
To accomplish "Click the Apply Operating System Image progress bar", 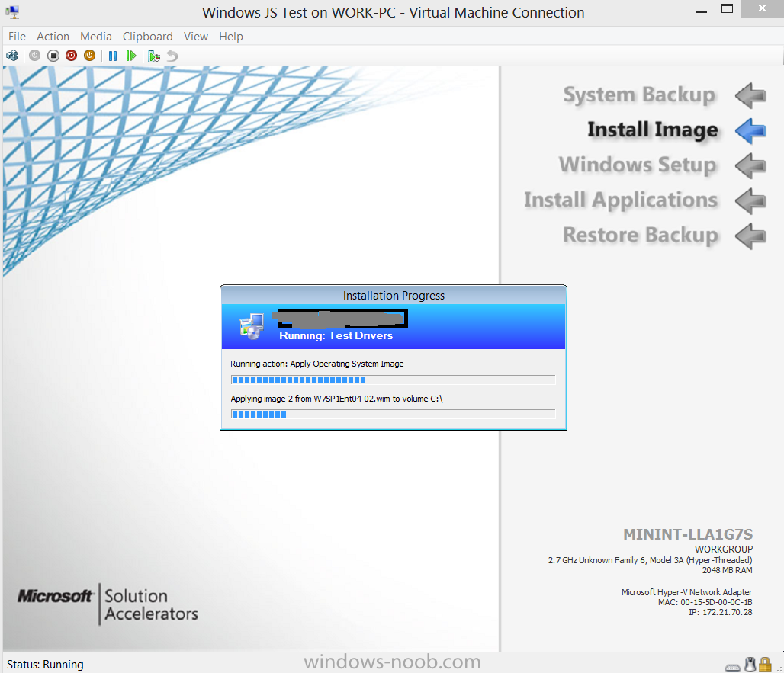I will pyautogui.click(x=393, y=380).
